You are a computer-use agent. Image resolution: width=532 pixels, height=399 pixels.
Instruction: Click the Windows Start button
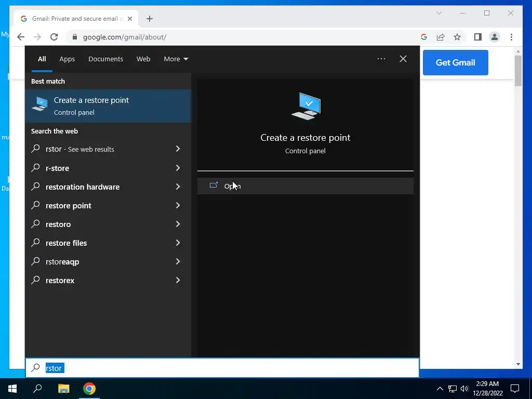click(x=12, y=389)
